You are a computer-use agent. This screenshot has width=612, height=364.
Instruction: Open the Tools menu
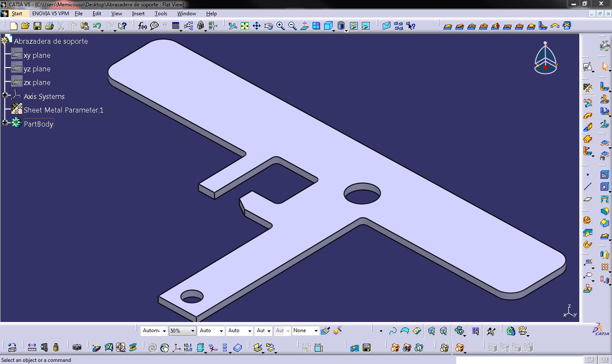tap(161, 14)
